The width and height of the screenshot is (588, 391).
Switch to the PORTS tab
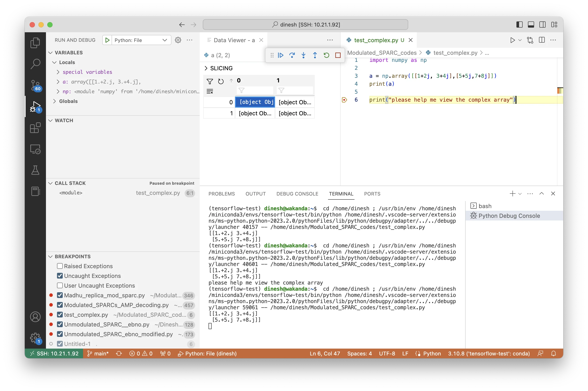click(372, 194)
